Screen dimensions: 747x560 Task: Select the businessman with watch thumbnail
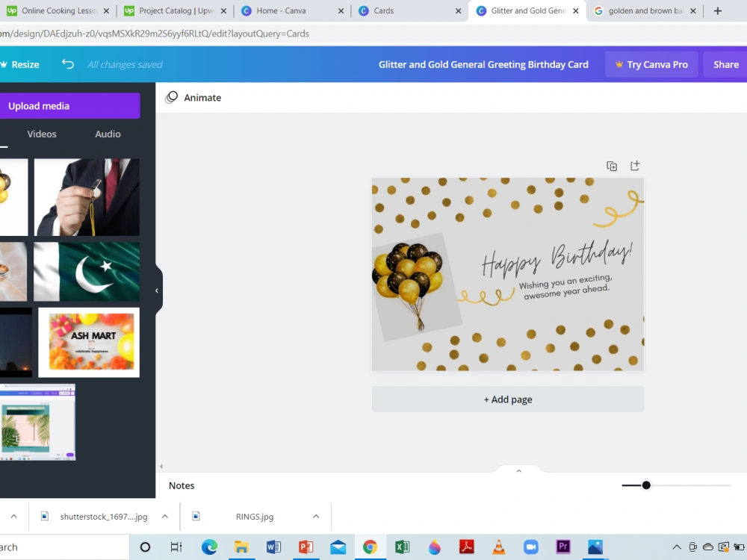point(87,197)
